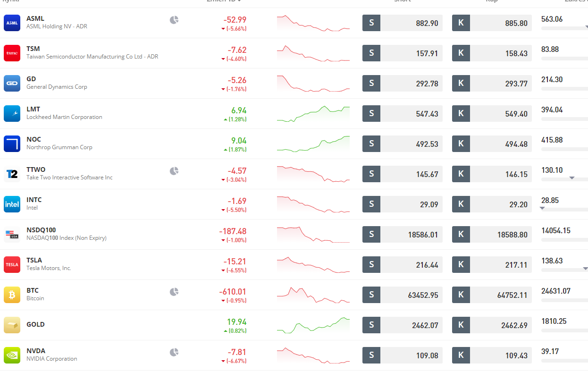Open the pie chart icon in TTWO row

174,171
